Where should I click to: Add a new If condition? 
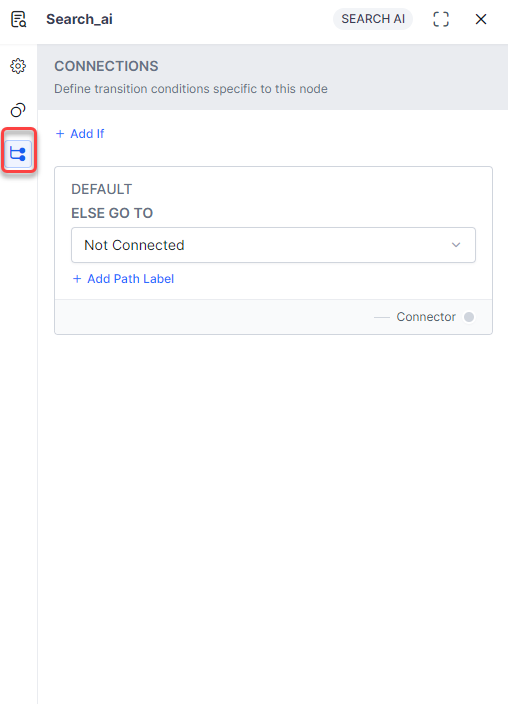[80, 134]
